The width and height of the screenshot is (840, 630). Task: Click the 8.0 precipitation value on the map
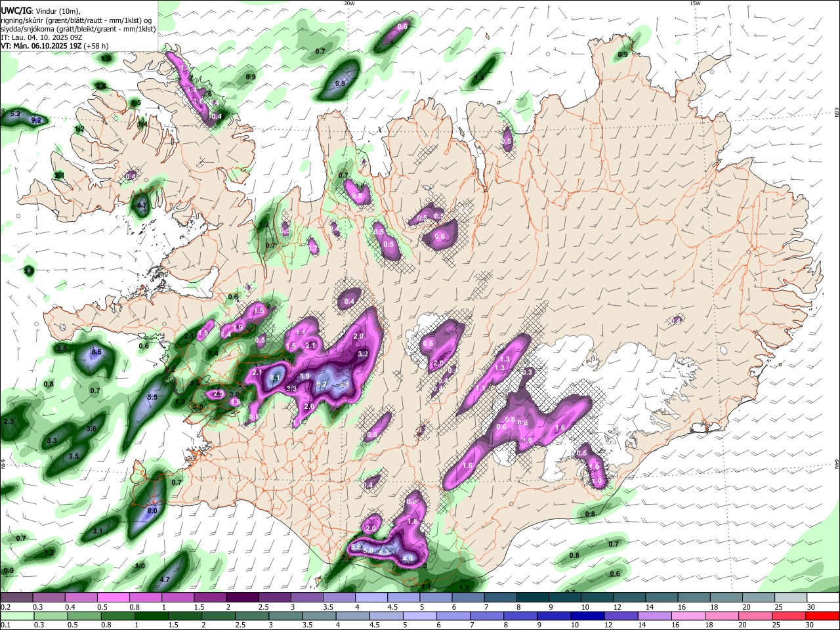pos(152,511)
